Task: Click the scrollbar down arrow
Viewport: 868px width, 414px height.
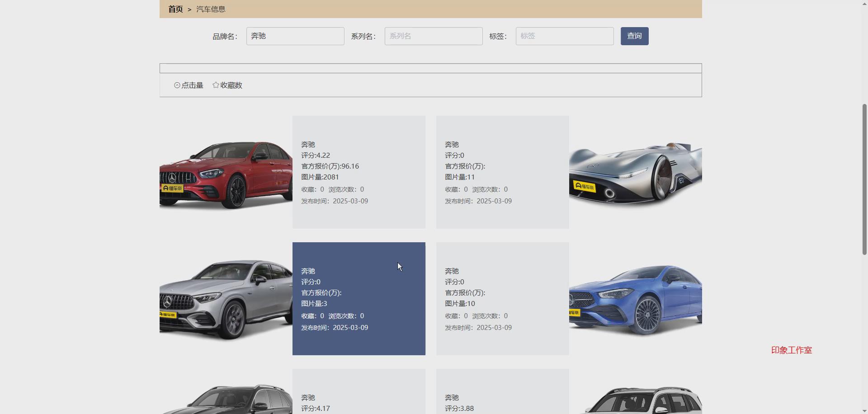Action: tap(864, 409)
